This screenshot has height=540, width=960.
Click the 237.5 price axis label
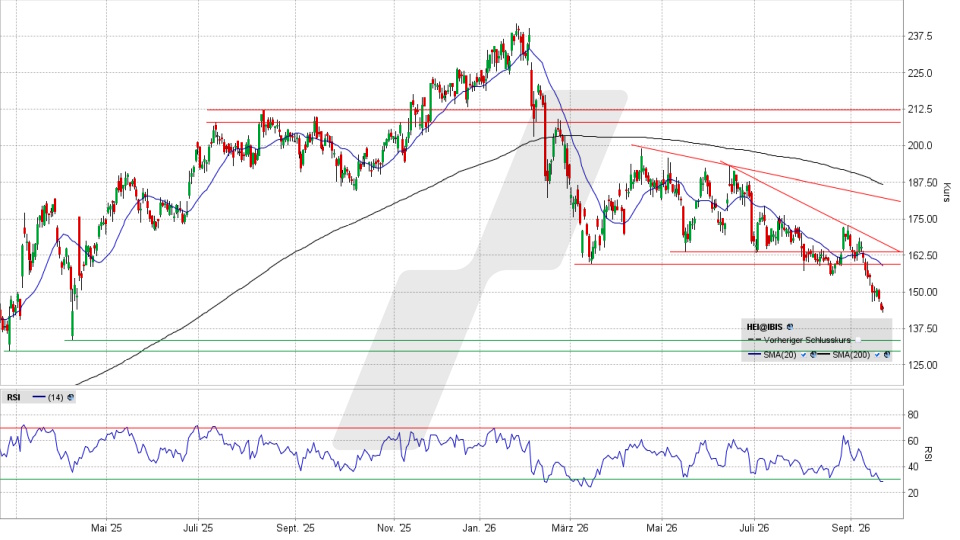pyautogui.click(x=920, y=37)
